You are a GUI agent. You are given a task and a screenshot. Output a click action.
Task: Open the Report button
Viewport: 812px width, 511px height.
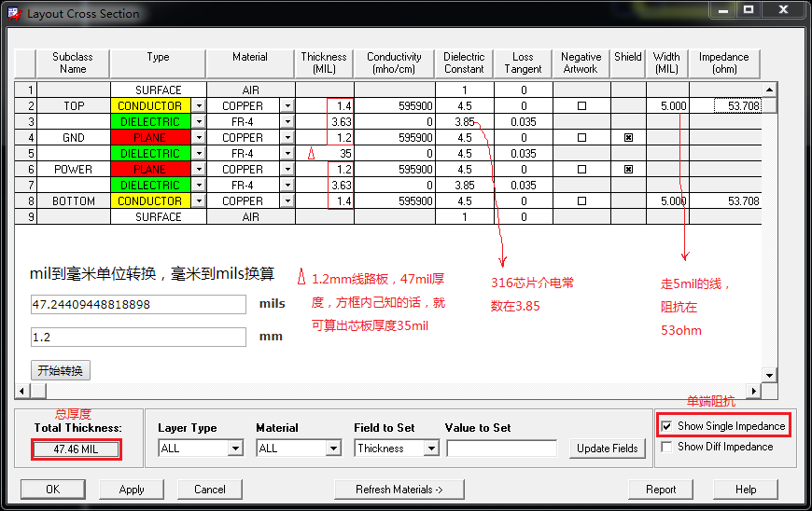tap(661, 490)
